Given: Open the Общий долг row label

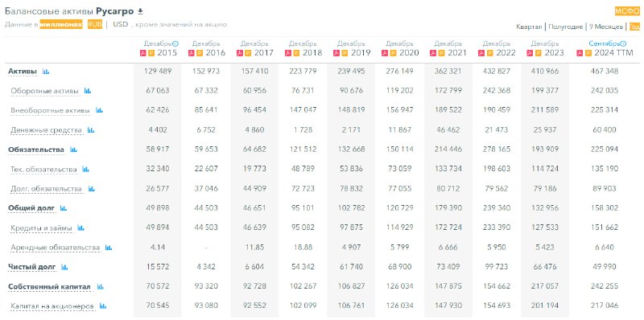Looking at the screenshot, I should (31, 208).
